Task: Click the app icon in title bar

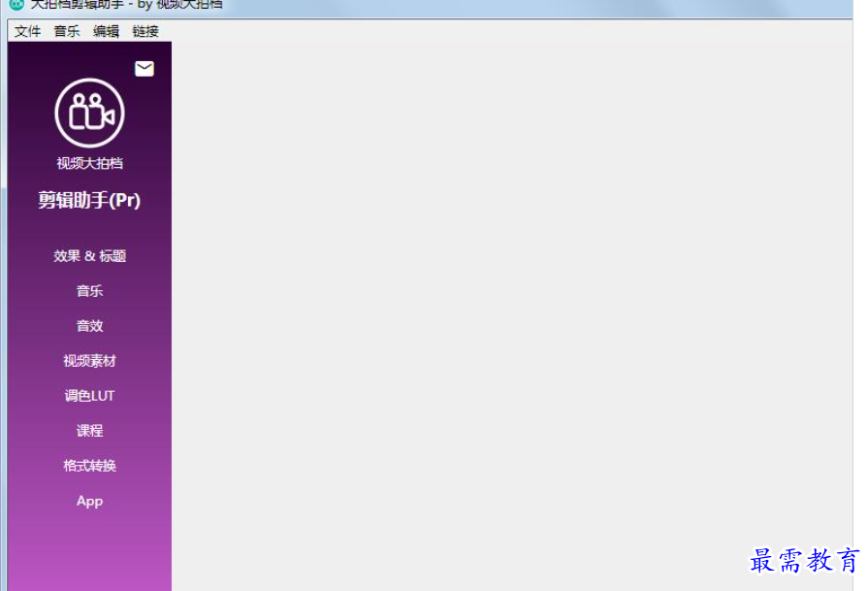Action: point(16,5)
